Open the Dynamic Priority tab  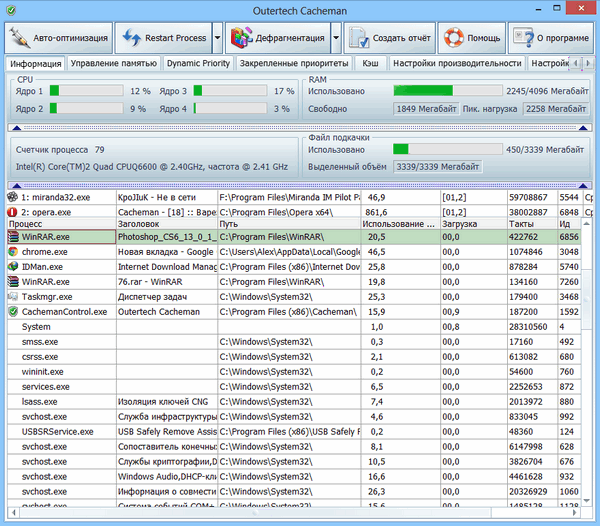coord(198,63)
